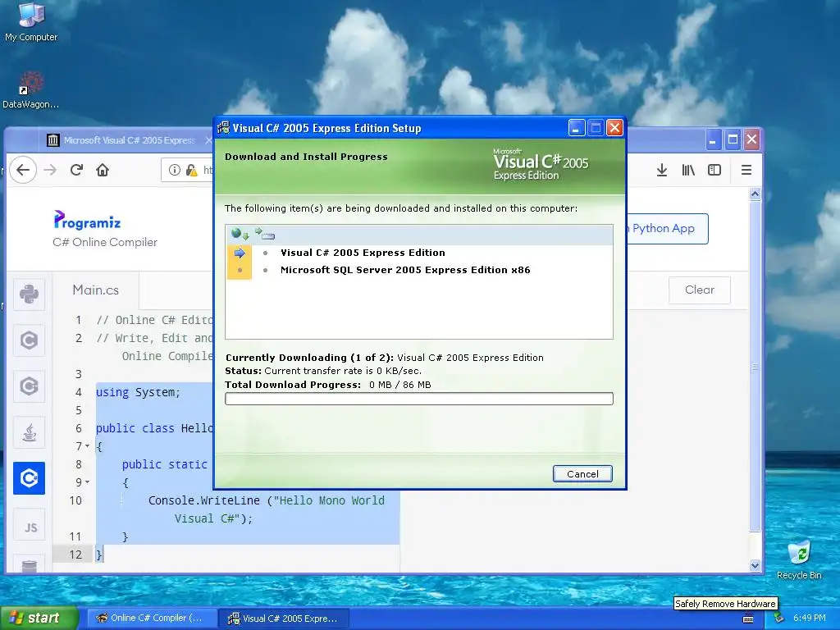Switch to Visual C# 2005 Express taskbar button
This screenshot has height=630, width=840.
coord(284,619)
